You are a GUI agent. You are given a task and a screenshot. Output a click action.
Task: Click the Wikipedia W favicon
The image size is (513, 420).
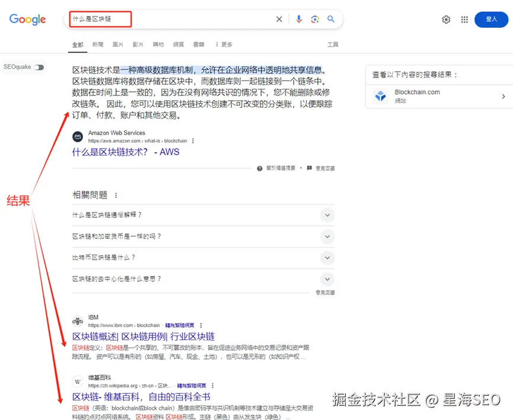(78, 381)
